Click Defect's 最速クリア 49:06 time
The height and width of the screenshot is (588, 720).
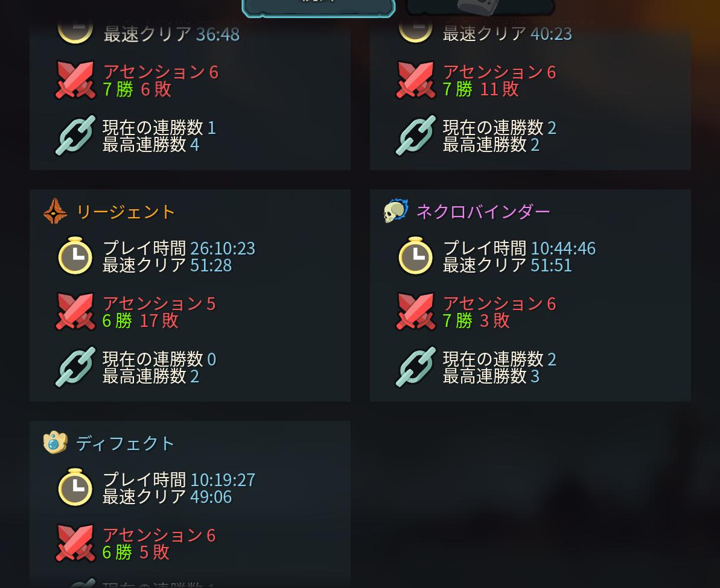tap(167, 497)
